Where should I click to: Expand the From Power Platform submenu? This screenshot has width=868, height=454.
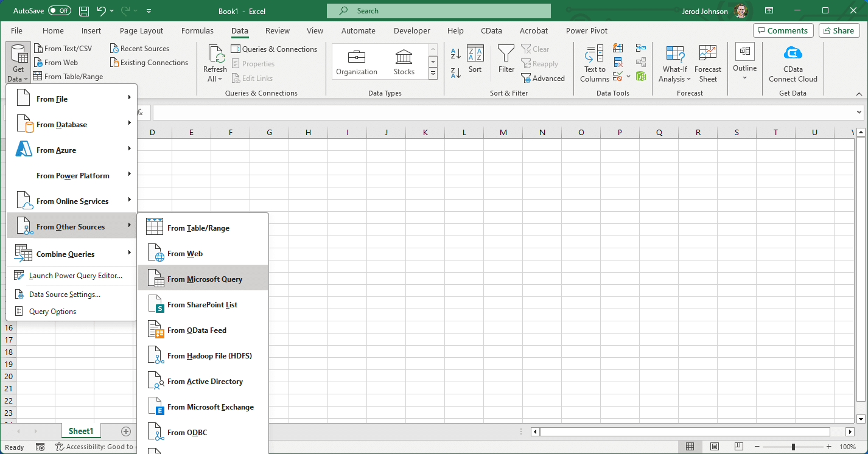[72, 175]
